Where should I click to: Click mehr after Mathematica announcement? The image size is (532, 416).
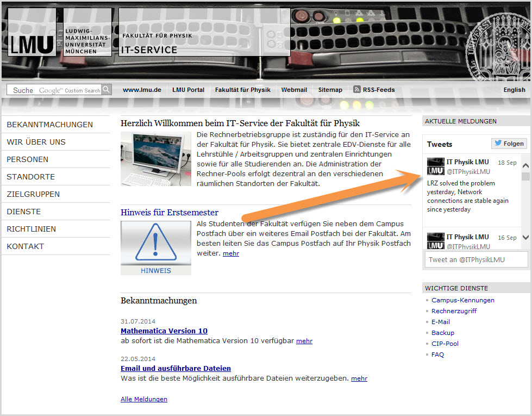(x=304, y=341)
